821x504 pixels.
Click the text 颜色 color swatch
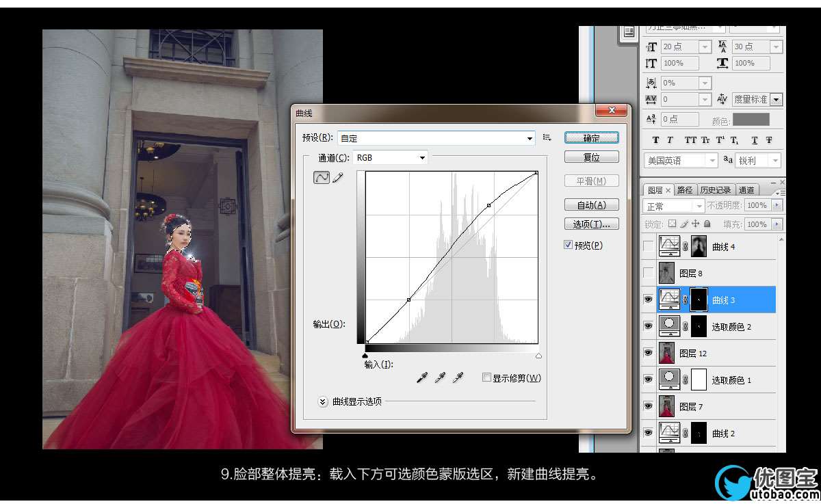coord(751,120)
